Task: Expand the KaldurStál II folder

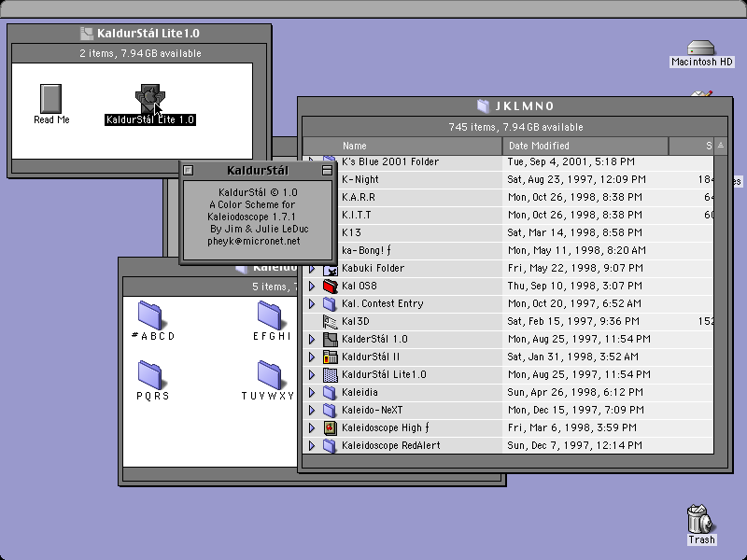Action: click(312, 357)
